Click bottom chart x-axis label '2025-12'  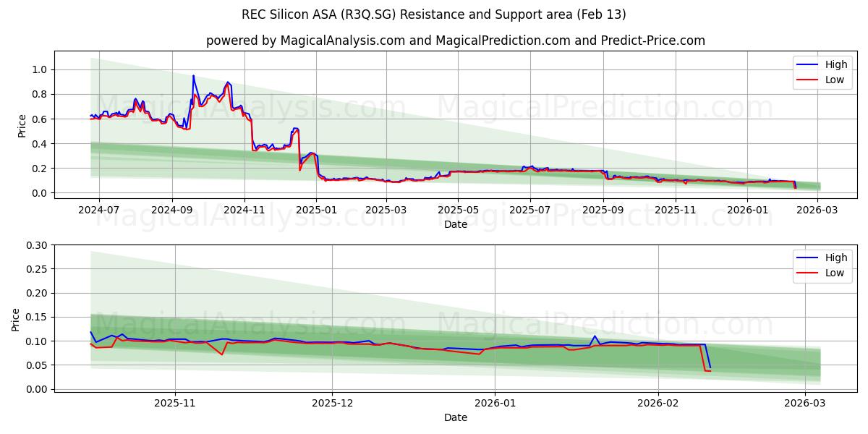pos(334,403)
